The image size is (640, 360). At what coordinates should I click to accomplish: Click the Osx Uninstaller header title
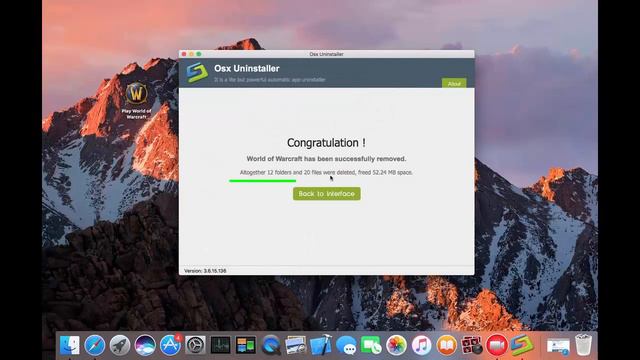click(x=247, y=69)
